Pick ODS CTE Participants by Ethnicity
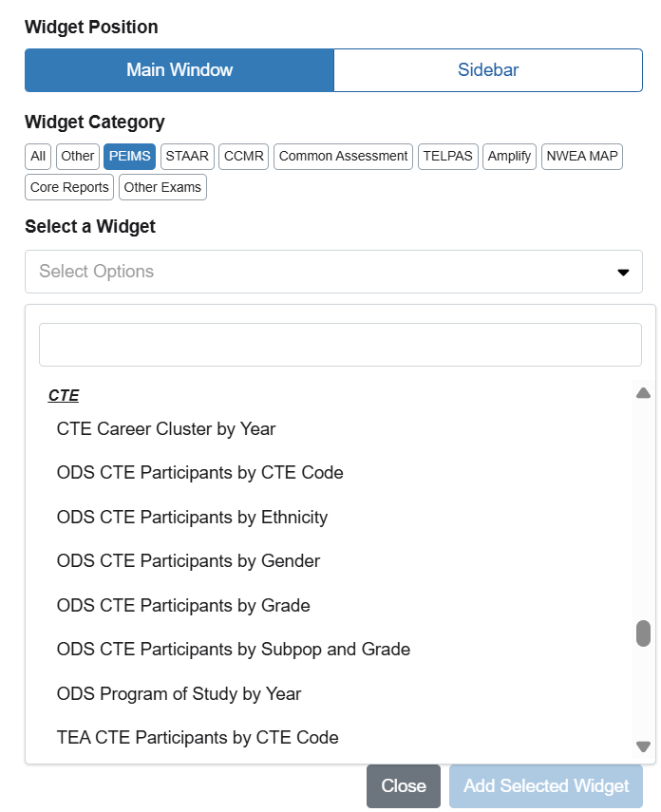The width and height of the screenshot is (661, 812). (x=192, y=518)
